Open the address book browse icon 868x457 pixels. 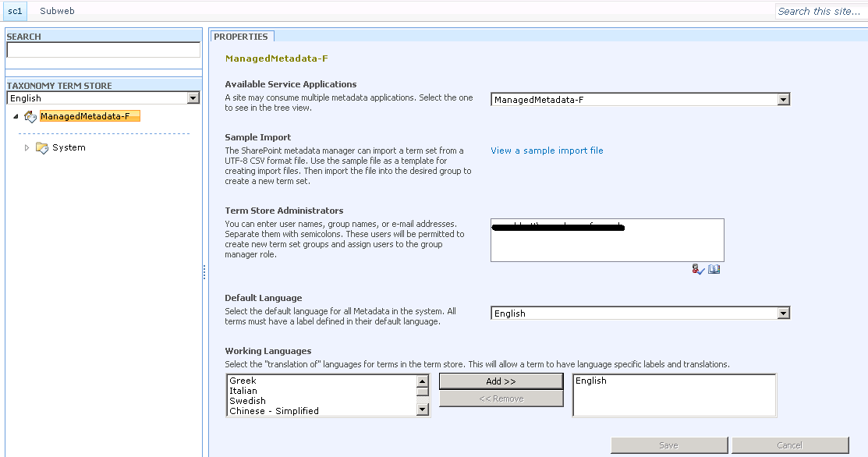point(713,268)
